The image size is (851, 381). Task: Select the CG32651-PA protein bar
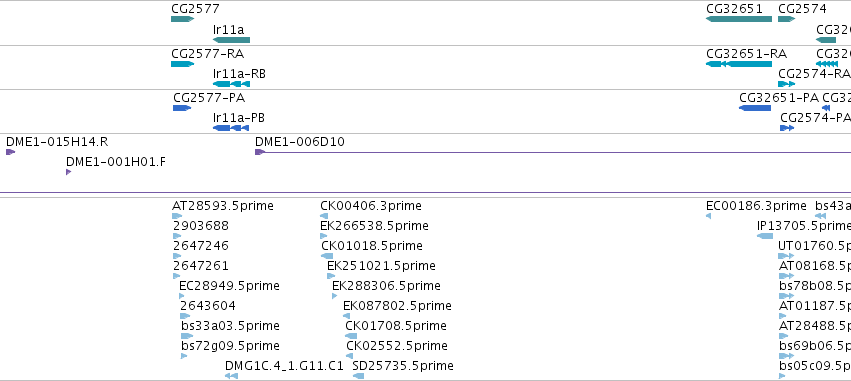click(x=755, y=108)
